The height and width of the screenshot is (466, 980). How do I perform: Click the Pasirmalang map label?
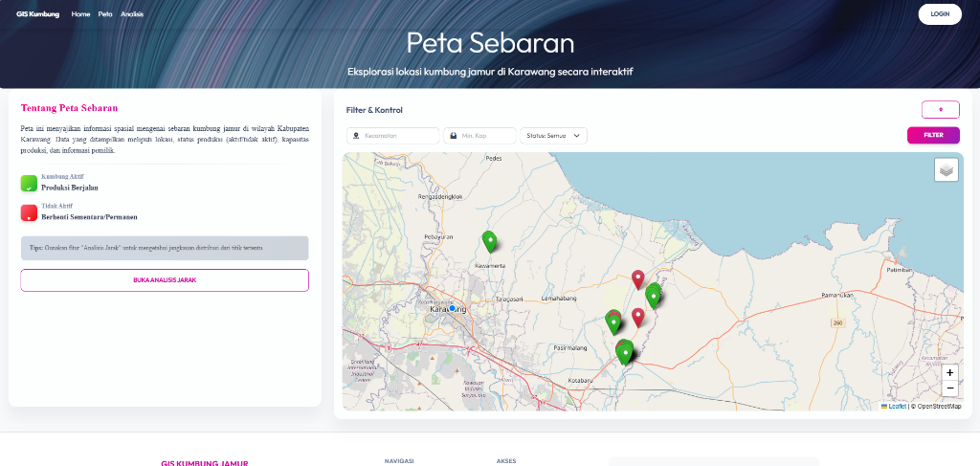(x=568, y=347)
